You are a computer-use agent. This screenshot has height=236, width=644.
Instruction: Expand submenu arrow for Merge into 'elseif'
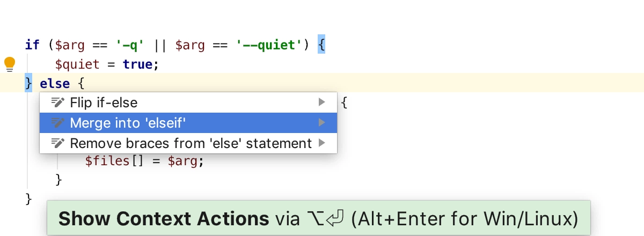(x=321, y=123)
